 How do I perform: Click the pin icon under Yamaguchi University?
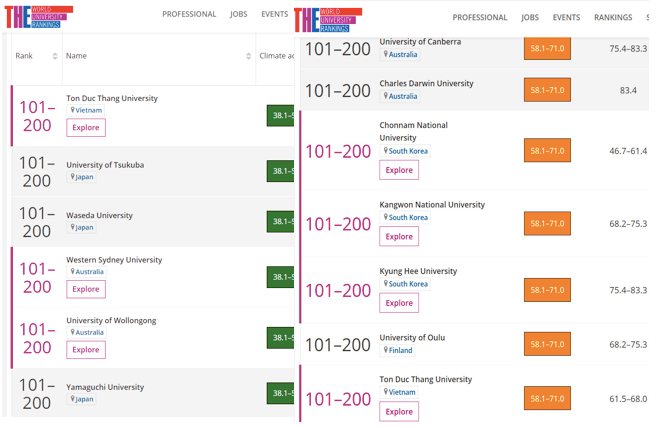(72, 399)
